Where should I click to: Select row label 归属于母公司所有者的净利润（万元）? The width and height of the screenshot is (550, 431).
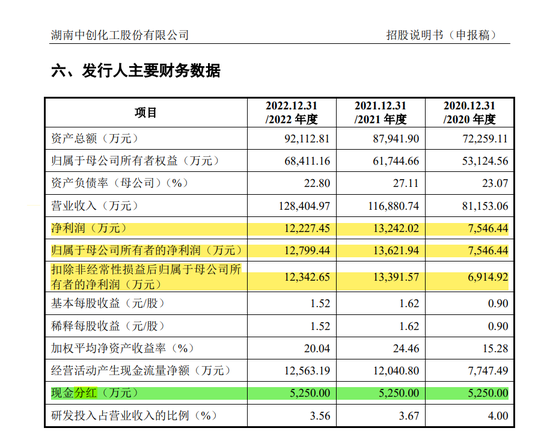(147, 250)
